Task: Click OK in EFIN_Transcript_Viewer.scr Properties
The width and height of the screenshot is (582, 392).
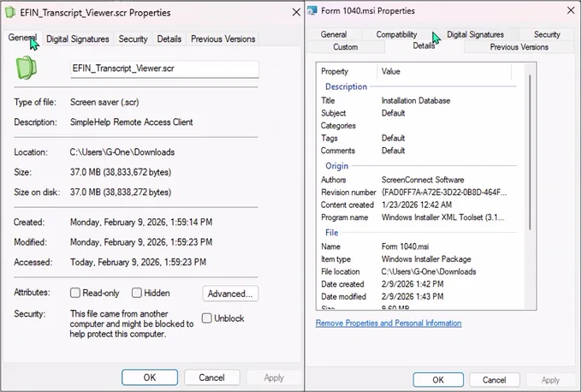Action: point(150,377)
